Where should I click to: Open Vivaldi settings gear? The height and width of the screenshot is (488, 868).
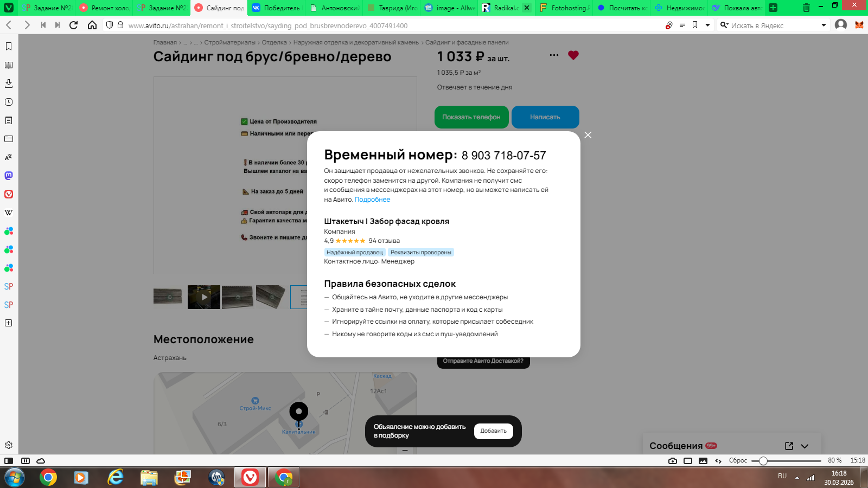tap(9, 445)
